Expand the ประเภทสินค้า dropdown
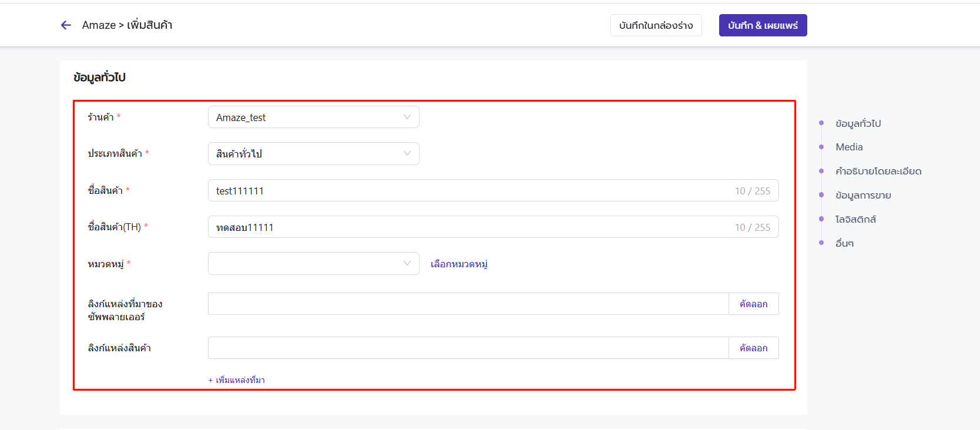The width and height of the screenshot is (980, 430). click(313, 154)
